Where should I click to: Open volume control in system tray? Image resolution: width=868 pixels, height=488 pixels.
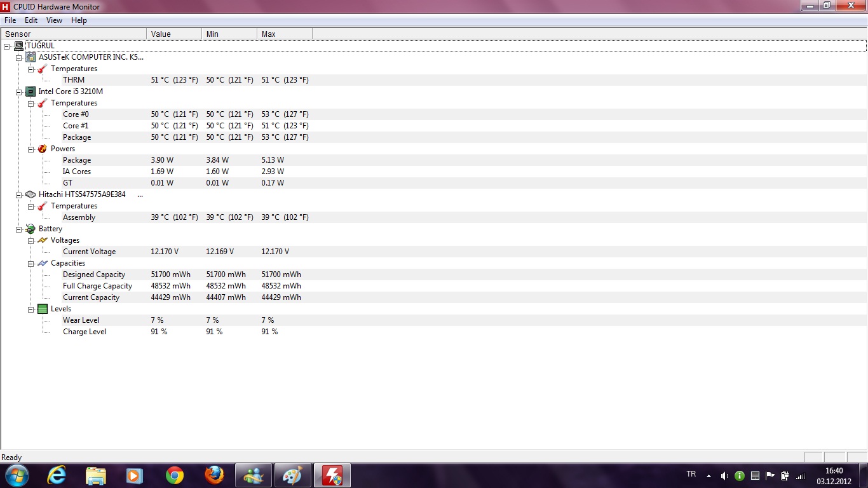(724, 475)
